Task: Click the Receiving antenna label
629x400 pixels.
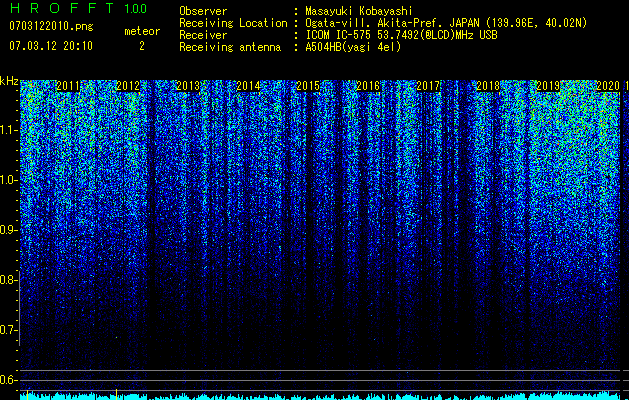Action: coord(230,47)
